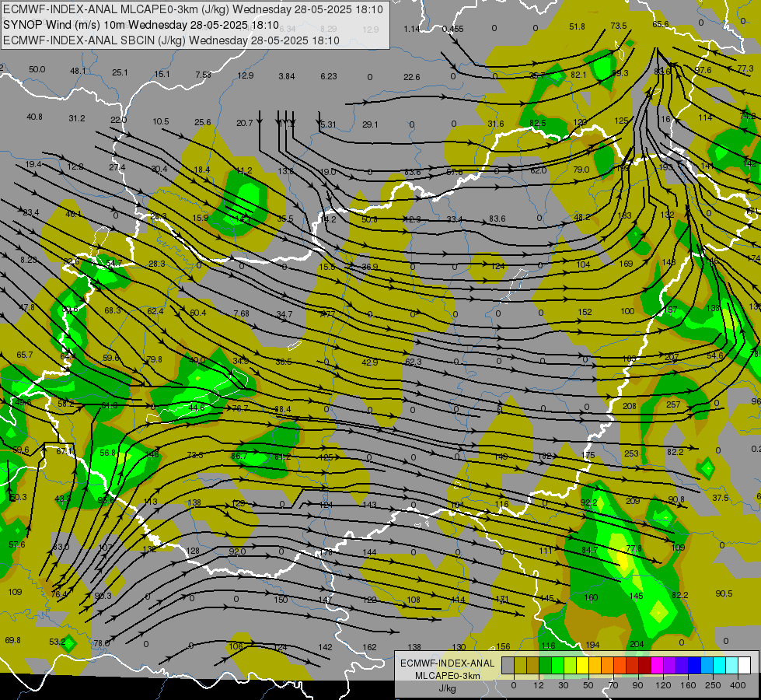Image resolution: width=761 pixels, height=700 pixels.
Task: Click the grid value 22.6
Action: (411, 77)
